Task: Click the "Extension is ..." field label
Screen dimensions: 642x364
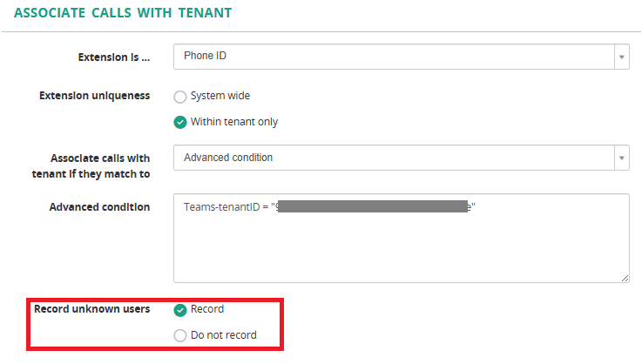Action: click(114, 57)
